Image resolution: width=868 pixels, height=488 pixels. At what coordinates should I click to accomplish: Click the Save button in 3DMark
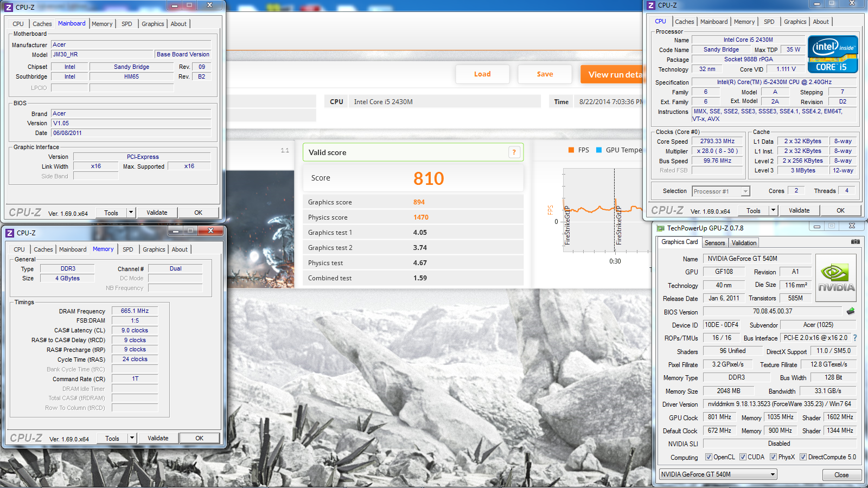point(545,74)
